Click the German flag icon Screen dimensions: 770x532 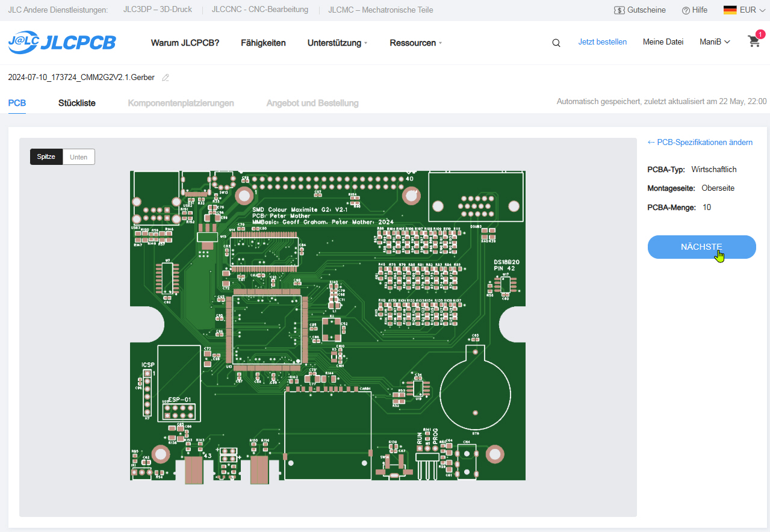730,10
